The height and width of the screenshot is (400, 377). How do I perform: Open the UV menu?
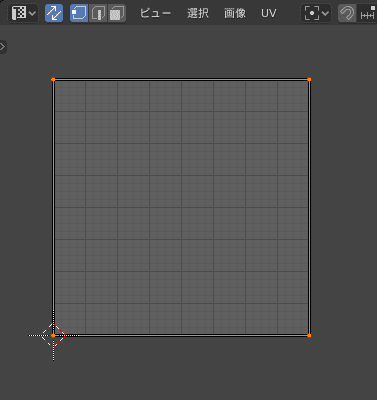tap(269, 13)
